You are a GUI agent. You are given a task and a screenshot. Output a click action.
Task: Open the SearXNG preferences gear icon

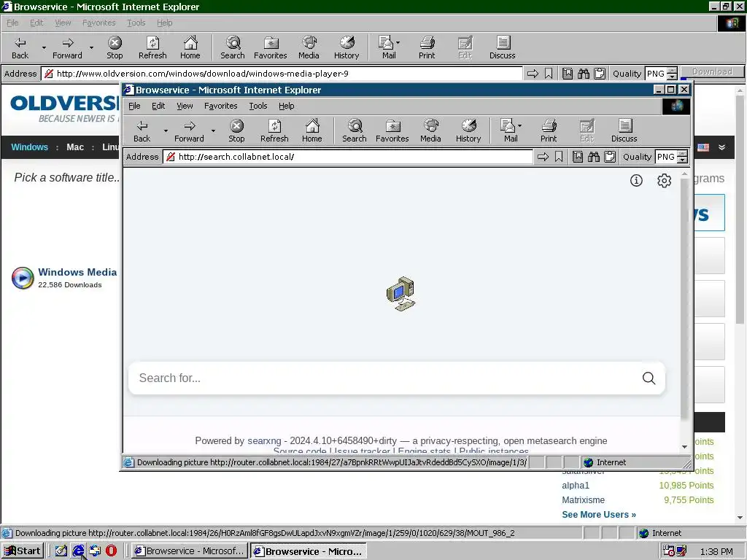(x=664, y=181)
